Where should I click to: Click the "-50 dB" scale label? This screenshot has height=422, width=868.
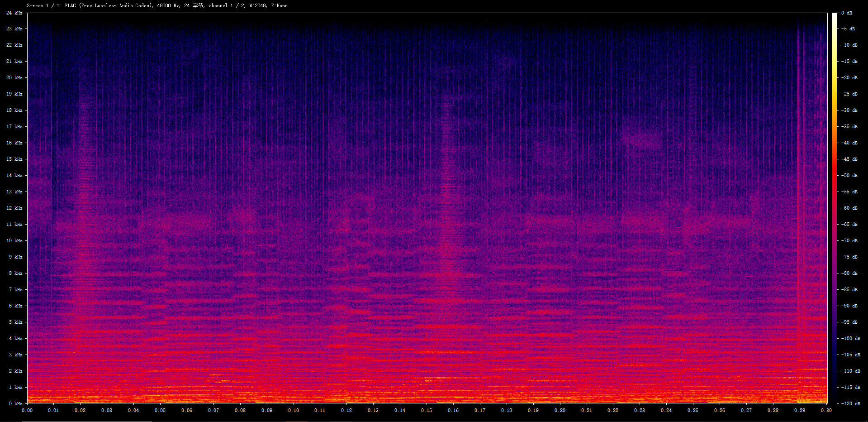point(849,175)
